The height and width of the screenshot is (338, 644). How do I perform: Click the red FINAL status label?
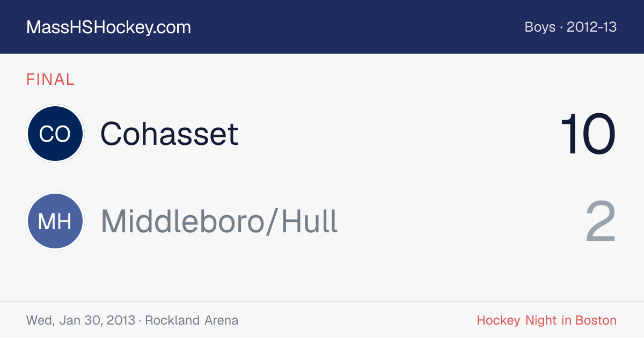tap(50, 80)
